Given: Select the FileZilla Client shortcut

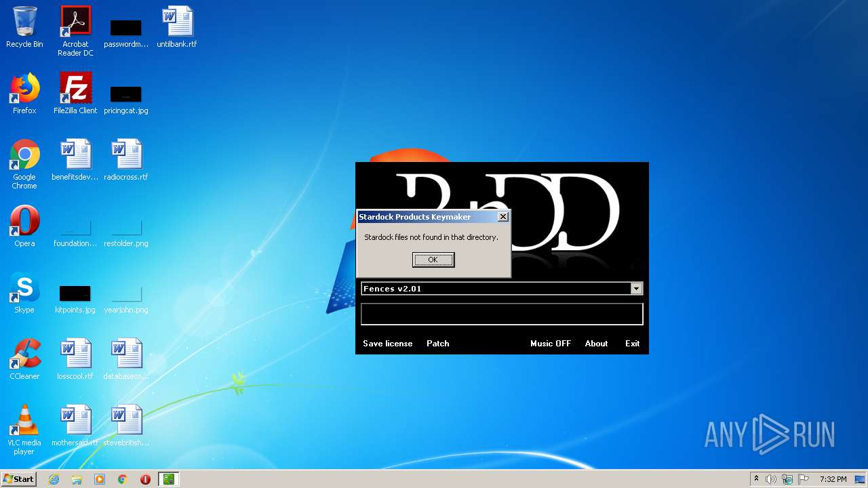Looking at the screenshot, I should coord(75,94).
